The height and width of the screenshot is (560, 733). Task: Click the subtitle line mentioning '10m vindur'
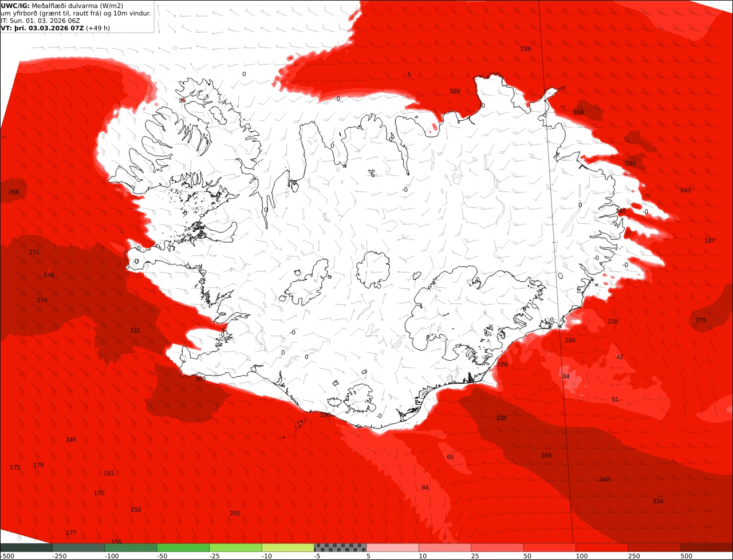click(76, 13)
